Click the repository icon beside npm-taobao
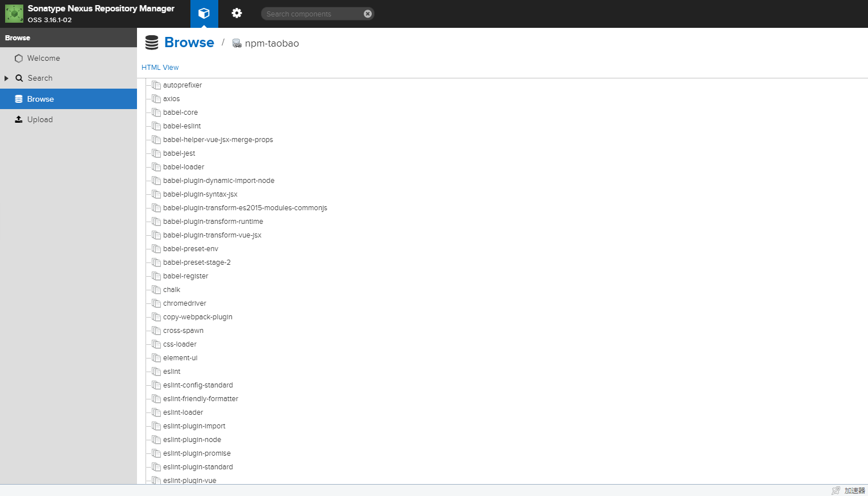This screenshot has height=496, width=868. pos(237,43)
